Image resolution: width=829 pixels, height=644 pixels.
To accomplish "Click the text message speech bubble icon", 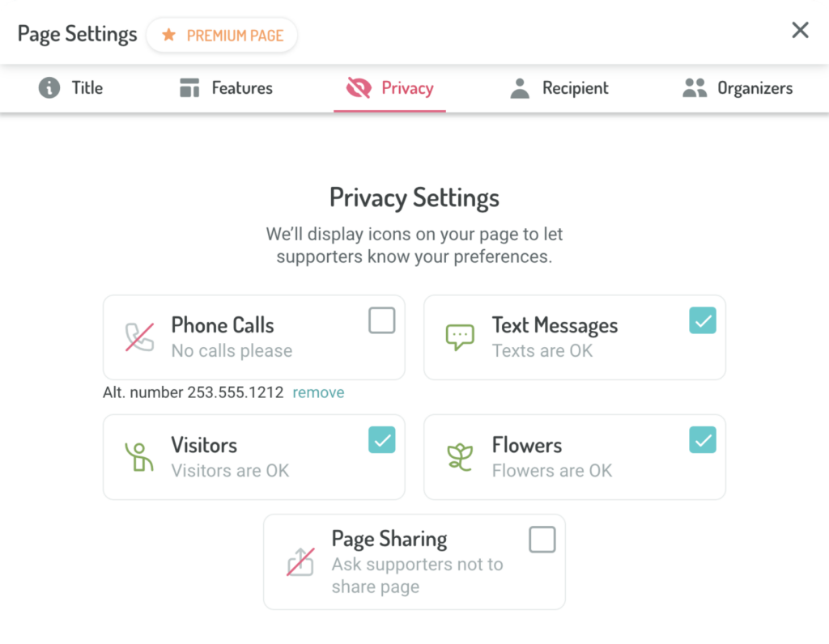I will (460, 337).
